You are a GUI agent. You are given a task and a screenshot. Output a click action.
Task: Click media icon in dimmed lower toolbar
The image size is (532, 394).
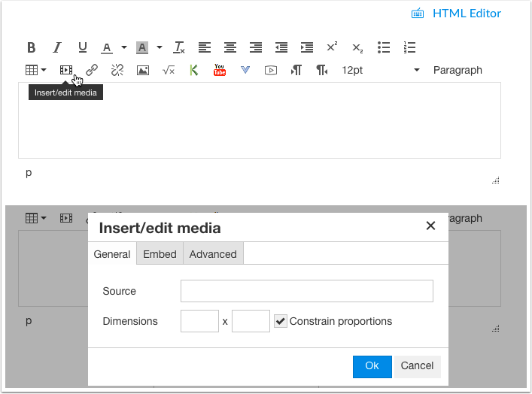point(66,218)
